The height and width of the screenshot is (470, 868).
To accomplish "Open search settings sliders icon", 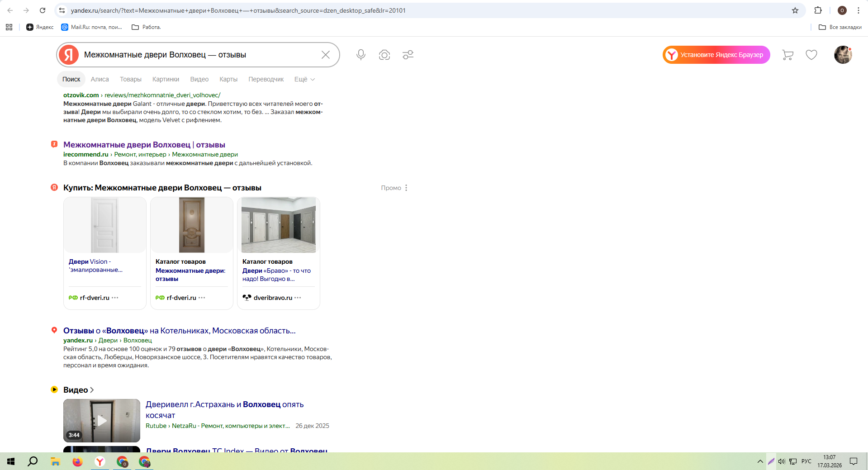I will pyautogui.click(x=408, y=55).
